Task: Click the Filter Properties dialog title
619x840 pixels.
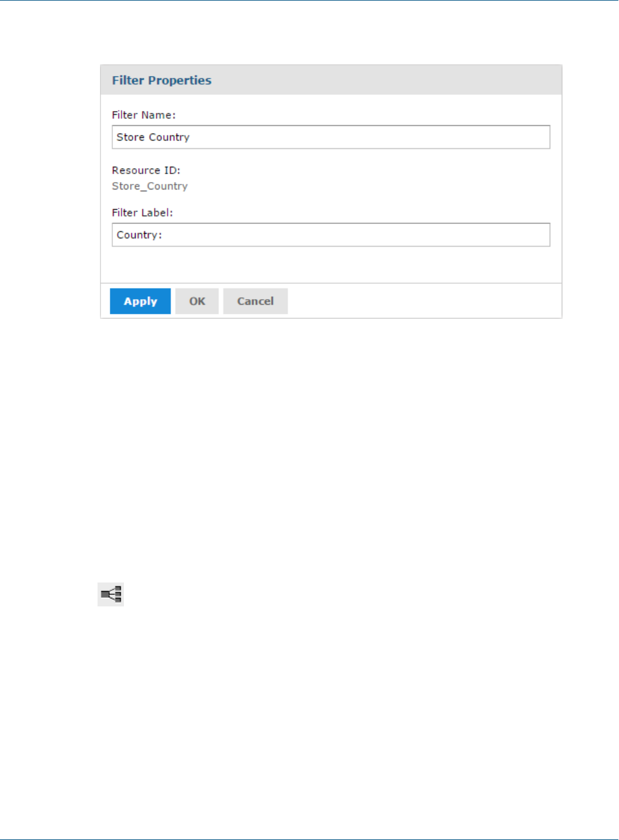Action: tap(161, 80)
